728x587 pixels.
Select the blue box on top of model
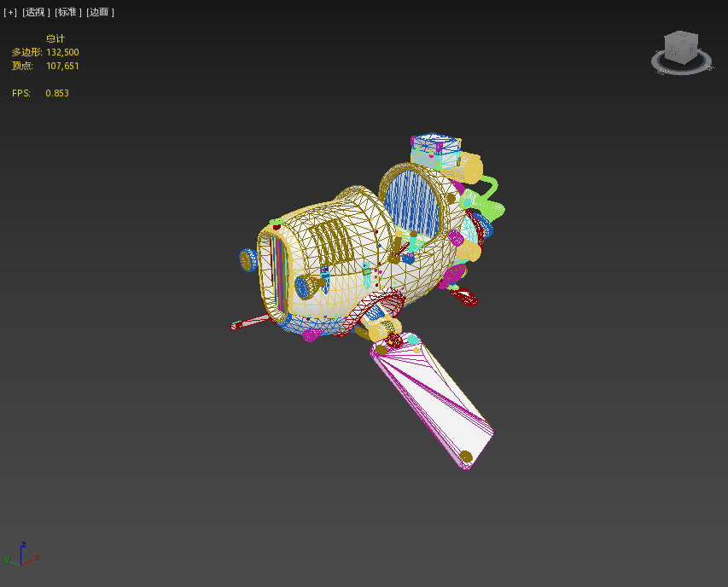click(x=435, y=150)
